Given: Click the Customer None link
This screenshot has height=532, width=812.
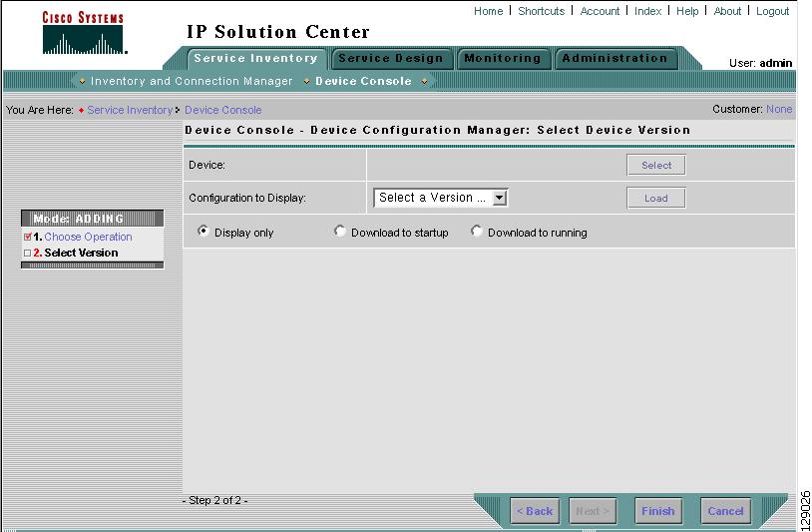Looking at the screenshot, I should pyautogui.click(x=779, y=110).
